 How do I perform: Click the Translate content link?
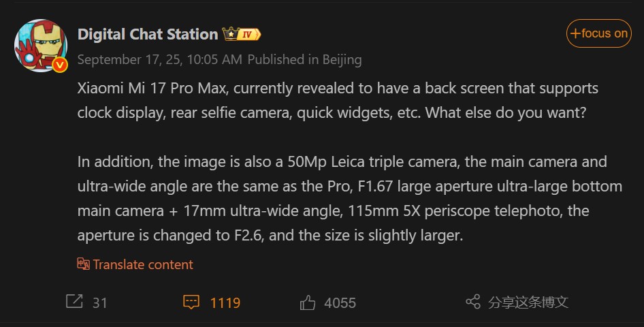(143, 264)
